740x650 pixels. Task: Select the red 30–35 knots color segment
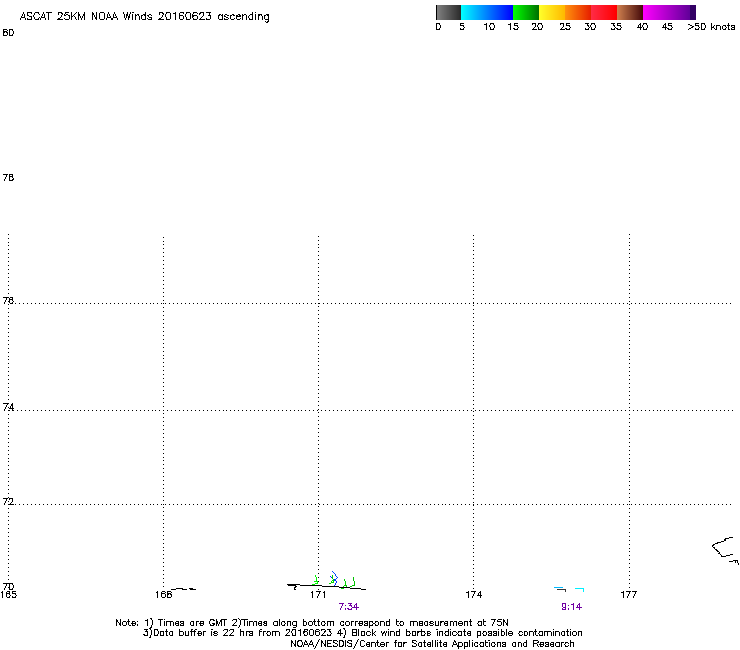[604, 12]
